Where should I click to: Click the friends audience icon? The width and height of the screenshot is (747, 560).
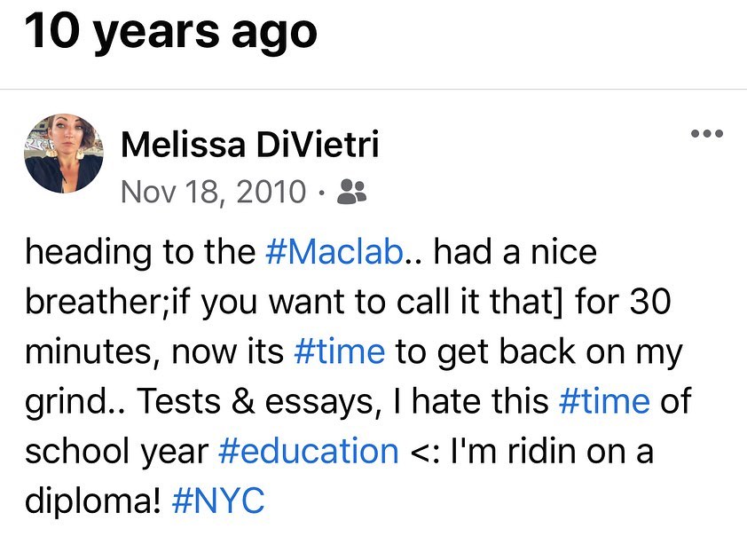click(x=354, y=191)
